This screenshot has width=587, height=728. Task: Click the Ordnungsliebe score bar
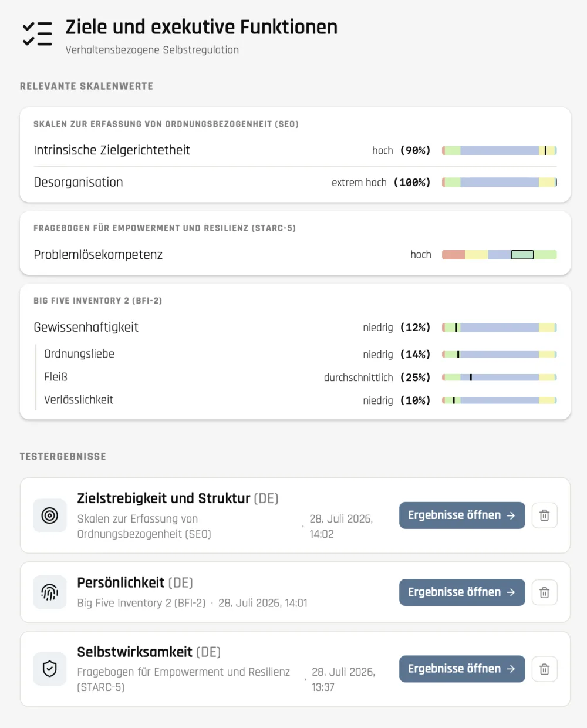(500, 355)
